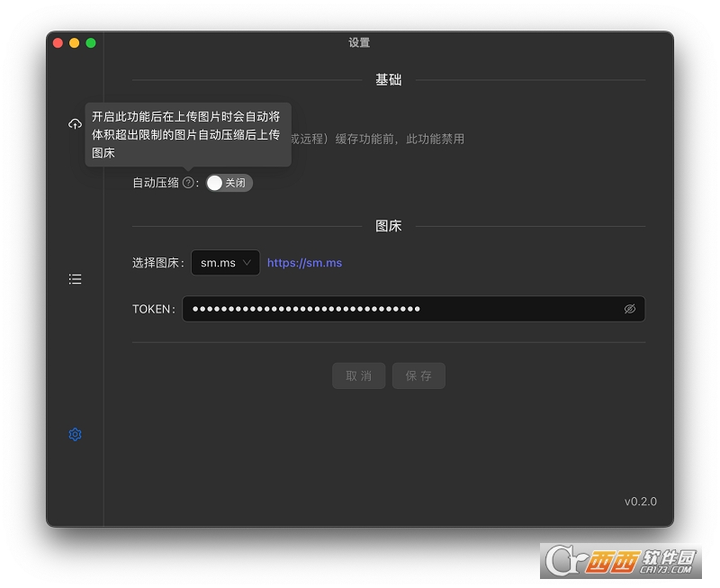Image resolution: width=720 pixels, height=588 pixels.
Task: Focus the TOKEN password field
Action: point(413,309)
